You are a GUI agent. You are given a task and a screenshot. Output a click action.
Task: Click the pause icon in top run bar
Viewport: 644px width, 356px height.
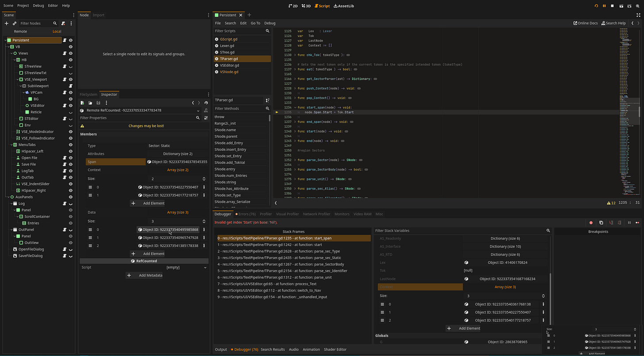point(604,6)
